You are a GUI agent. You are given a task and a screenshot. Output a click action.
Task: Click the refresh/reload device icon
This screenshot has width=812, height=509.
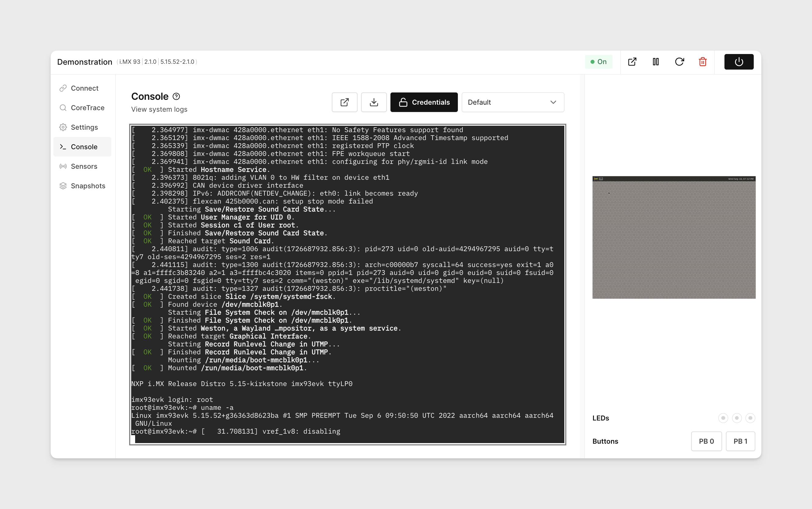[x=679, y=61]
